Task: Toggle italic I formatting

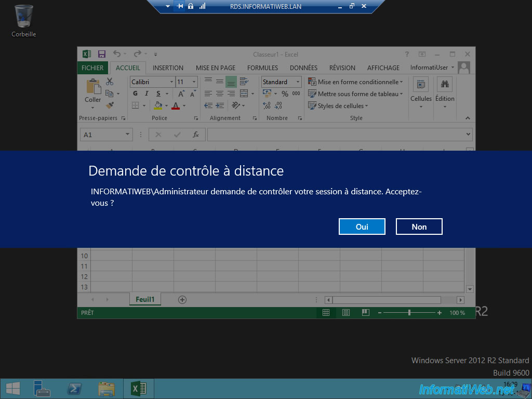Action: tap(147, 94)
